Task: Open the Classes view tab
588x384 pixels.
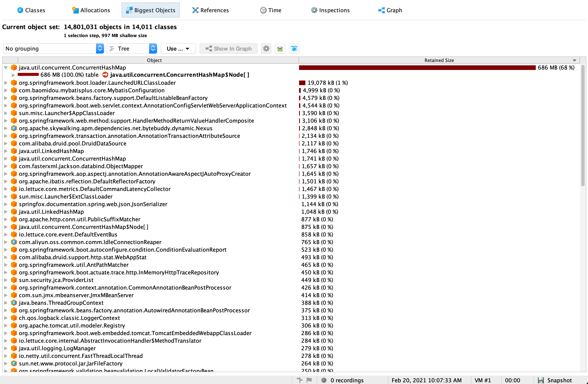Action: 31,10
